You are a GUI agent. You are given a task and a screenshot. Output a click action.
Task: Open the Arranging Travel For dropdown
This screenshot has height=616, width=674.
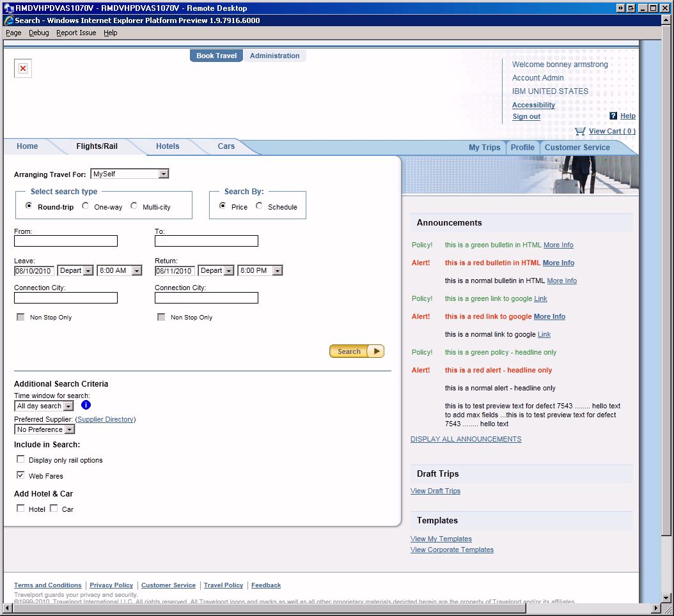(x=164, y=174)
